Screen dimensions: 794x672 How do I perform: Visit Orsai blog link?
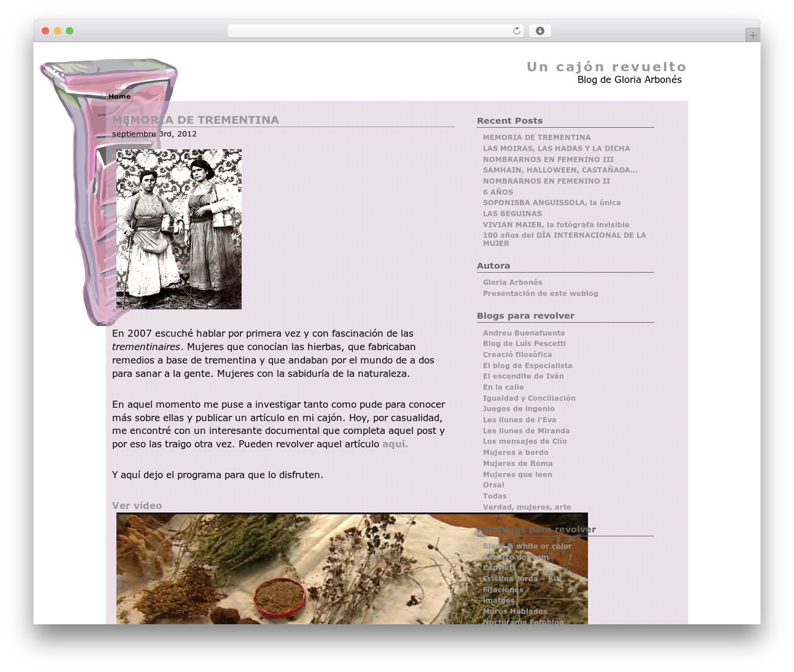494,485
